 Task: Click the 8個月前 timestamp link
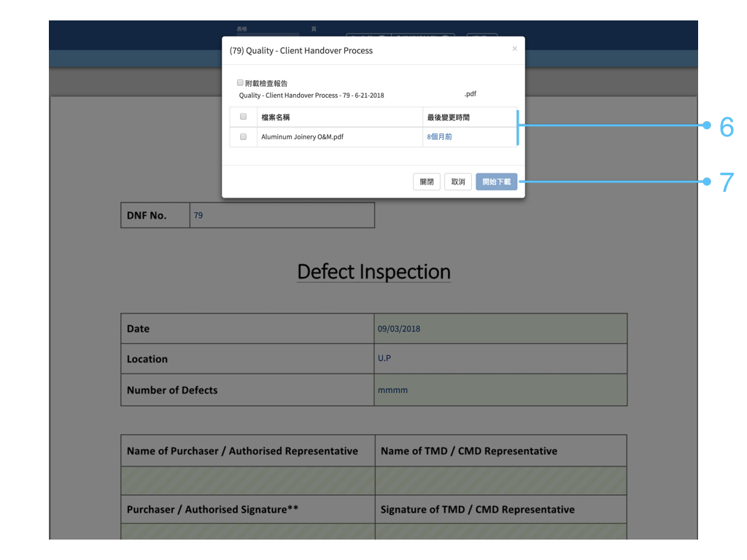click(439, 136)
